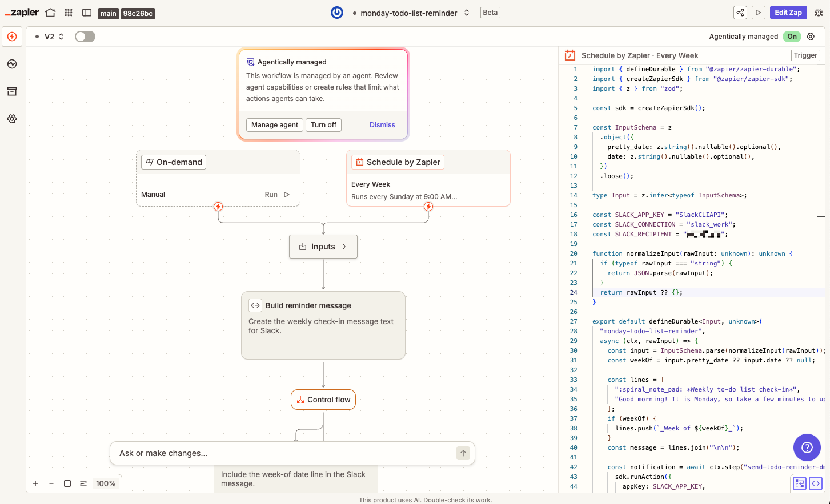This screenshot has height=504, width=830.
Task: Click the Beta badge
Action: tap(491, 13)
